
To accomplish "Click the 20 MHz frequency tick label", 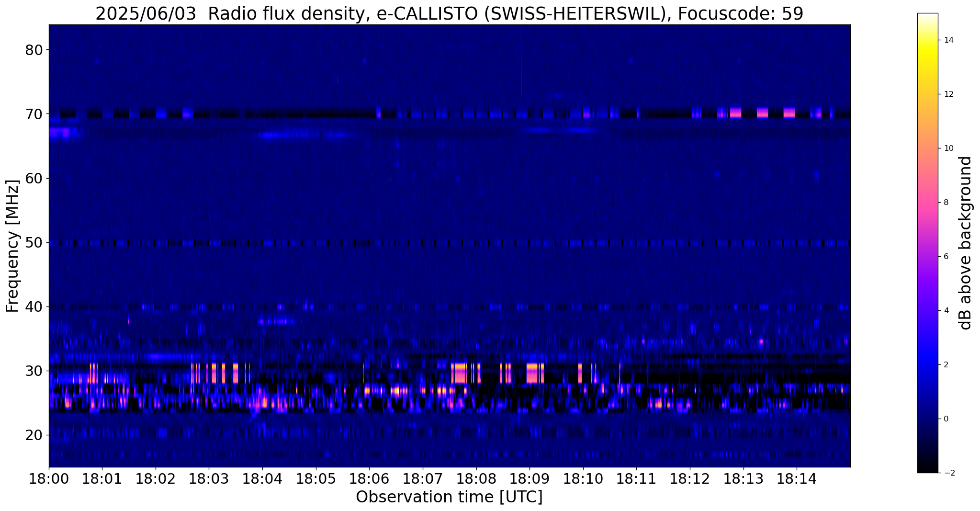I will 34,435.
